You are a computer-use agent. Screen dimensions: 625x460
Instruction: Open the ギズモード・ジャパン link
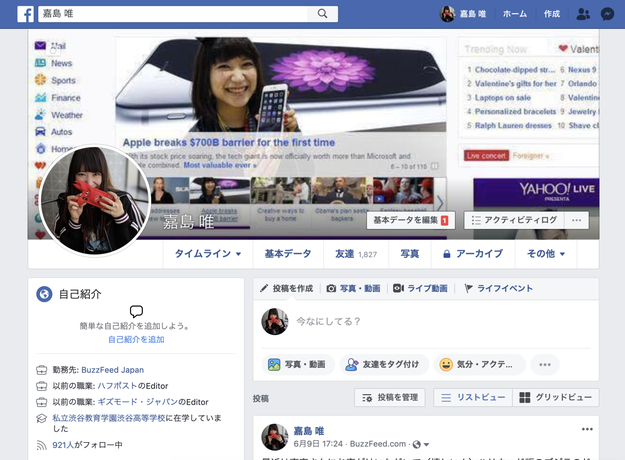tap(137, 402)
